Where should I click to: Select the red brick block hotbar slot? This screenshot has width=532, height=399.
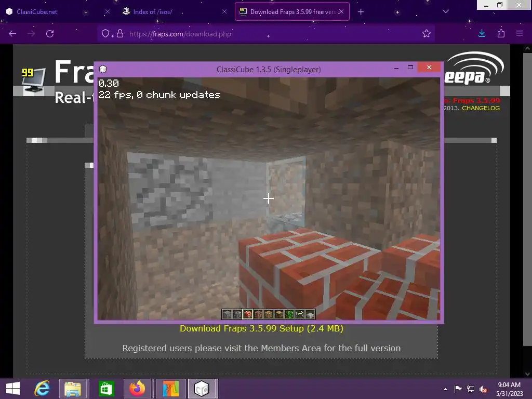248,314
